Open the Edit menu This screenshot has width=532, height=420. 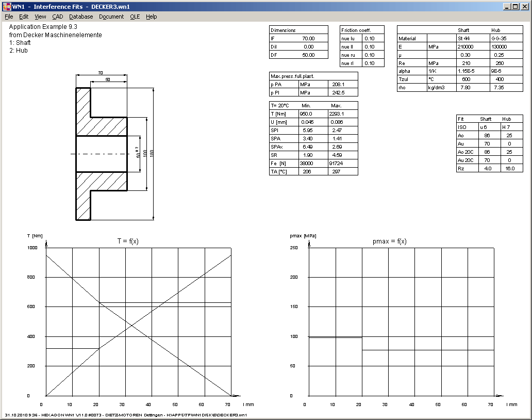click(24, 17)
